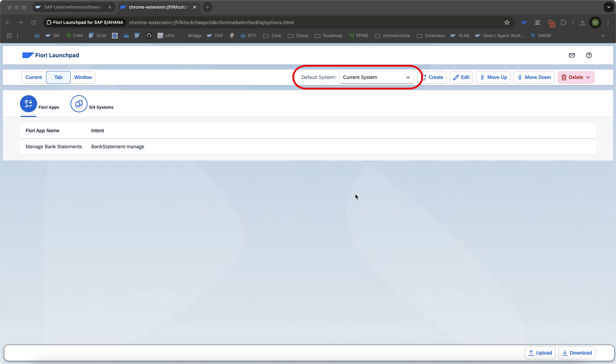Image resolution: width=616 pixels, height=364 pixels.
Task: Open the Fiori Launchpad extension toolbar icon
Action: [525, 23]
